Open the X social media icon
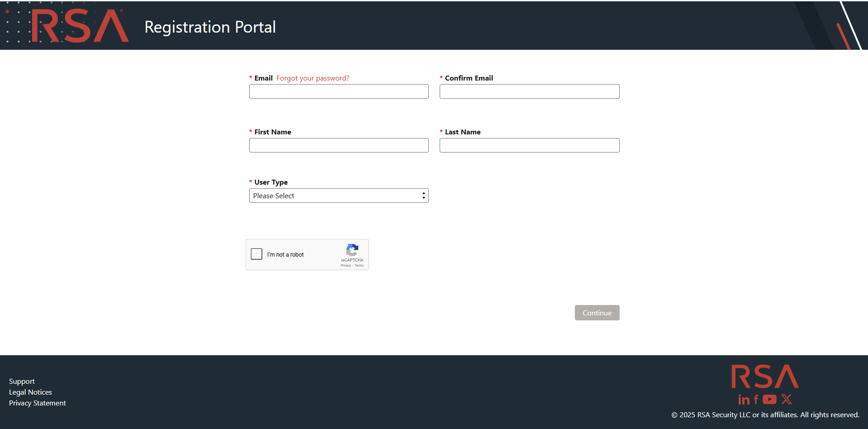 787,399
